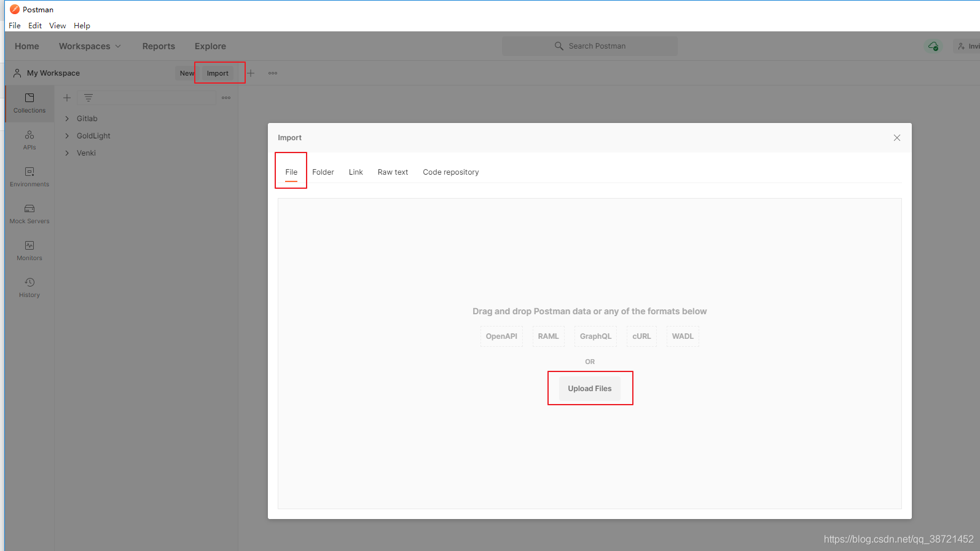
Task: Click the OpenAPI format chip
Action: [x=501, y=336]
